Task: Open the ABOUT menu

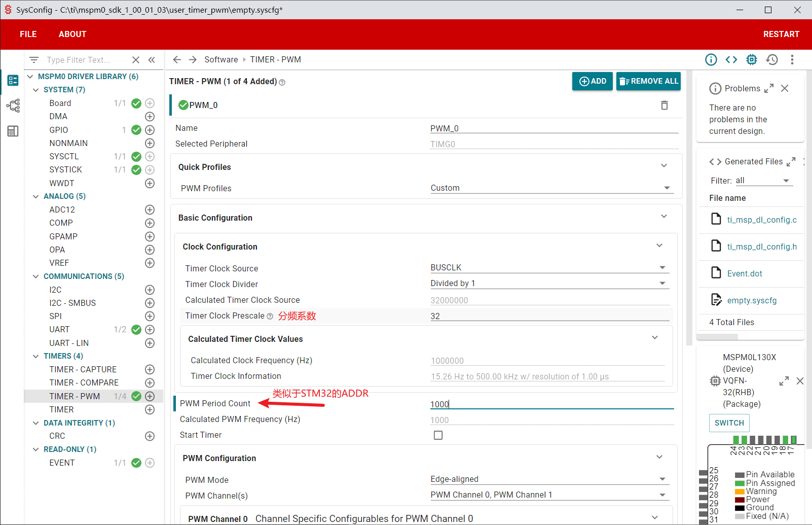Action: pyautogui.click(x=72, y=34)
